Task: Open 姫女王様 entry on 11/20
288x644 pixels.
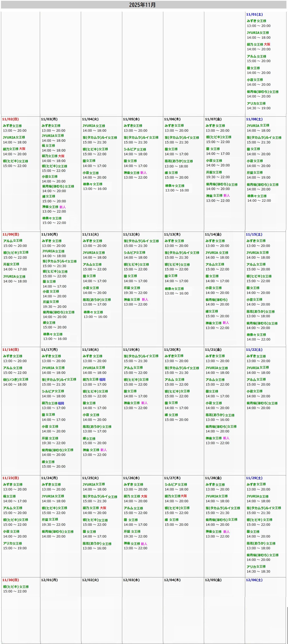Action: pos(171,415)
